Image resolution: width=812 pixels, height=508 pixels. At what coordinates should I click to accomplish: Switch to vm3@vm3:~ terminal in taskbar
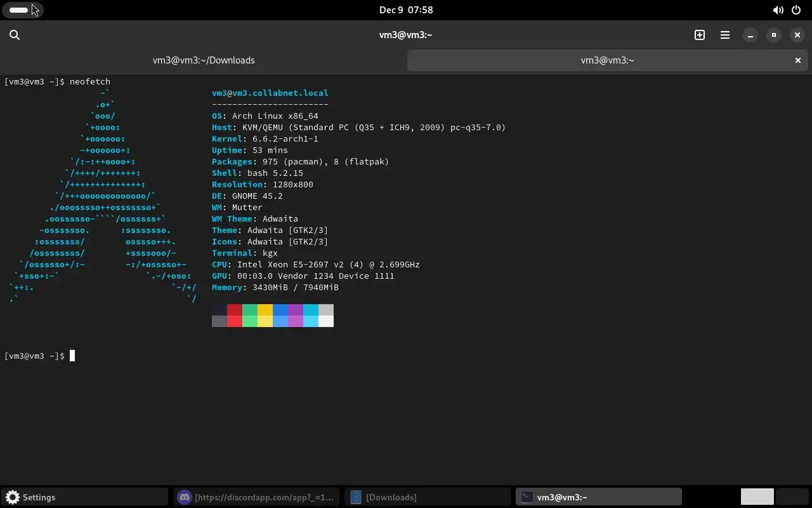599,497
